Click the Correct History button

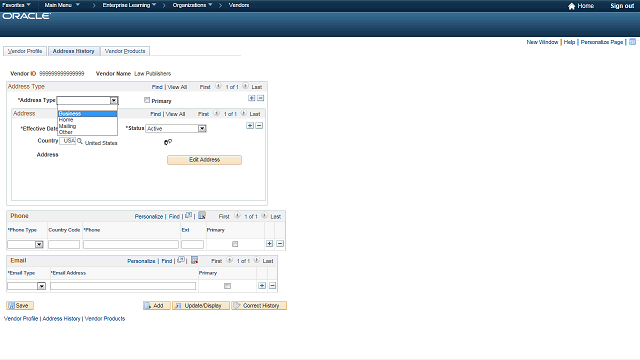point(259,305)
